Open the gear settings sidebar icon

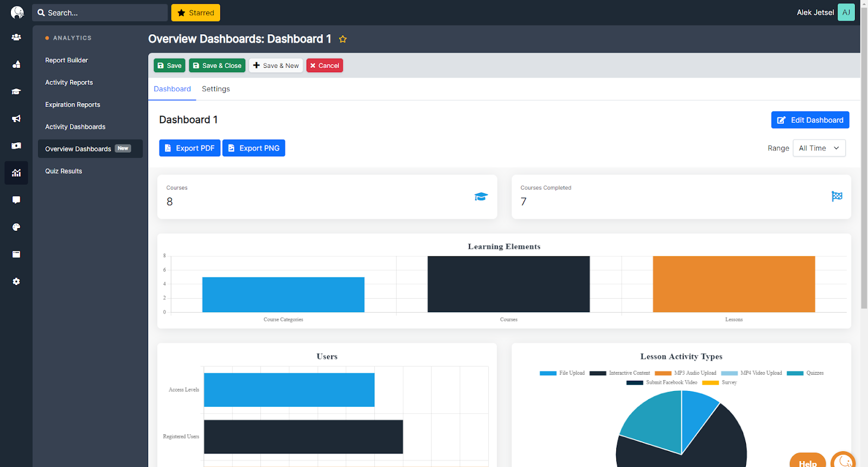(x=16, y=281)
